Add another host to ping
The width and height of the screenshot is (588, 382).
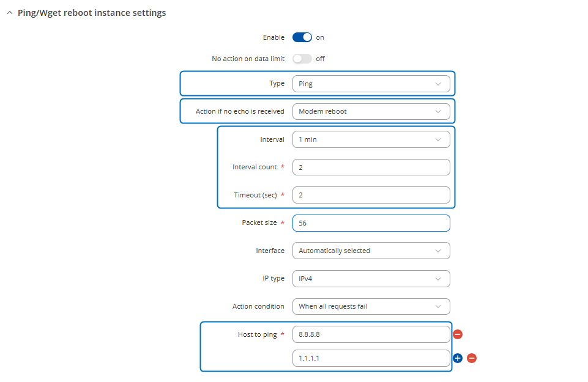coord(458,358)
